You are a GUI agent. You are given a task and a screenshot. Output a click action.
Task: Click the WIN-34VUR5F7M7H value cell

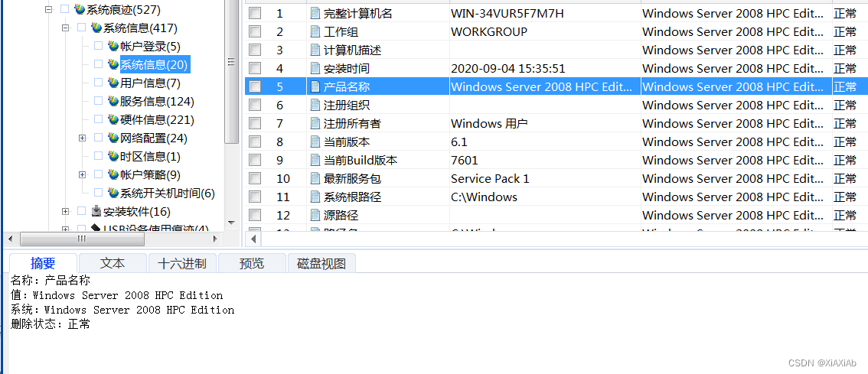(545, 13)
